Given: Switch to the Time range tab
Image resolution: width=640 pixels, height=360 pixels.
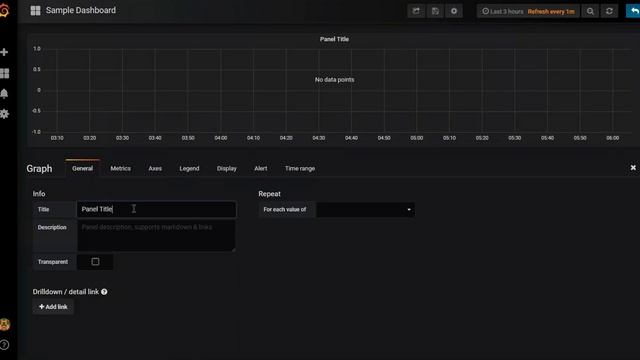Looking at the screenshot, I should (x=300, y=168).
